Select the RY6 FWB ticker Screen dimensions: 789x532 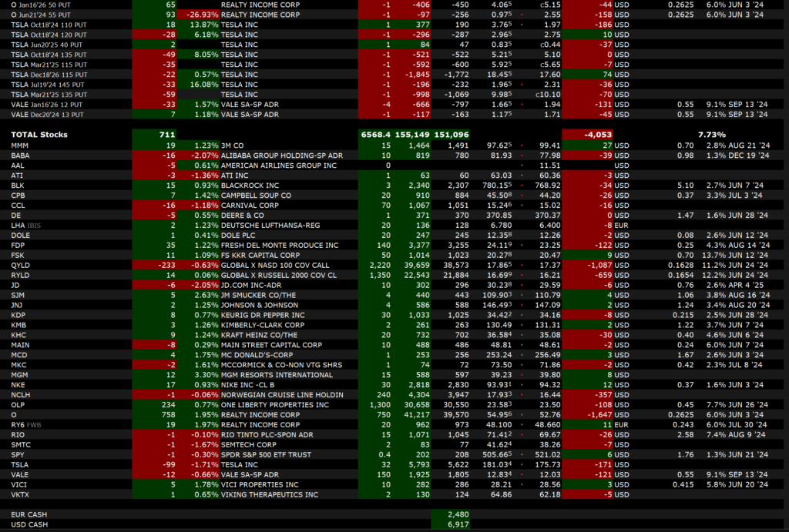click(x=27, y=423)
